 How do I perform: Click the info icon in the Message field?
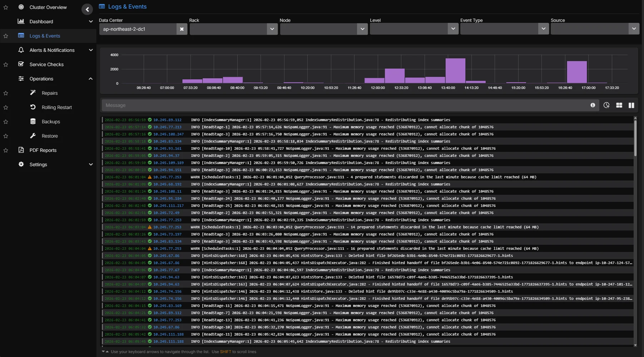click(593, 105)
